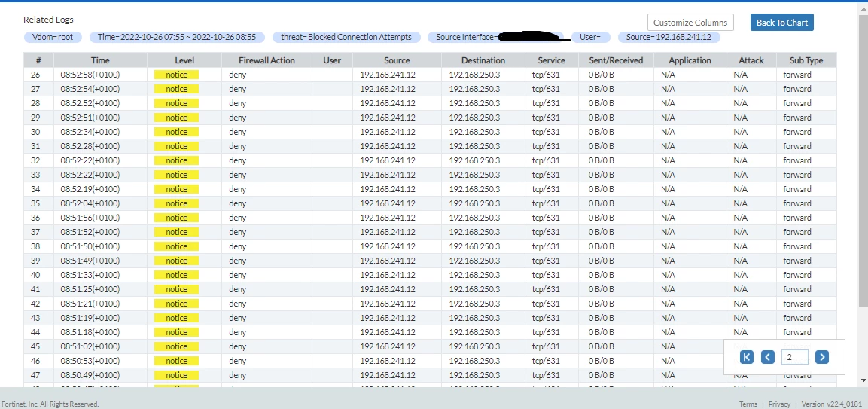
Task: Click time 08:50:53(+0100)
Action: pos(90,361)
